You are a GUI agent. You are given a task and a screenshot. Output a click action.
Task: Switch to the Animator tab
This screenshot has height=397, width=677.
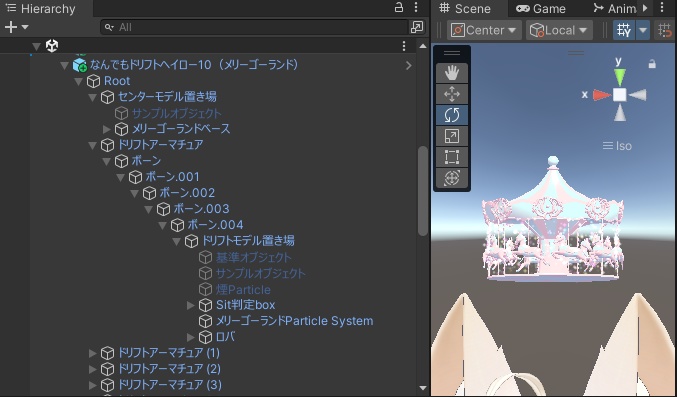[614, 8]
